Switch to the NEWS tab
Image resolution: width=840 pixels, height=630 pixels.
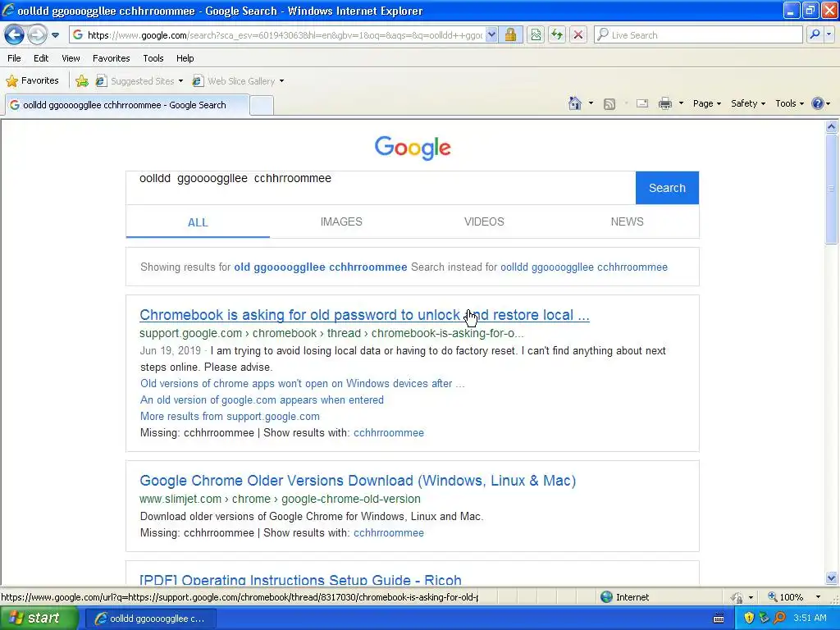628,221
